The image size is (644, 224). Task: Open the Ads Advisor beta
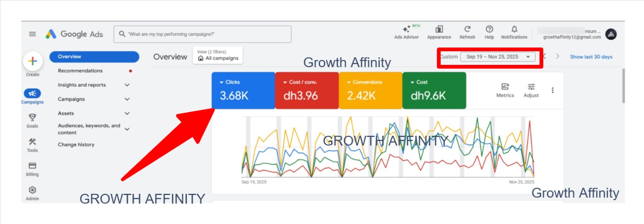pyautogui.click(x=406, y=31)
